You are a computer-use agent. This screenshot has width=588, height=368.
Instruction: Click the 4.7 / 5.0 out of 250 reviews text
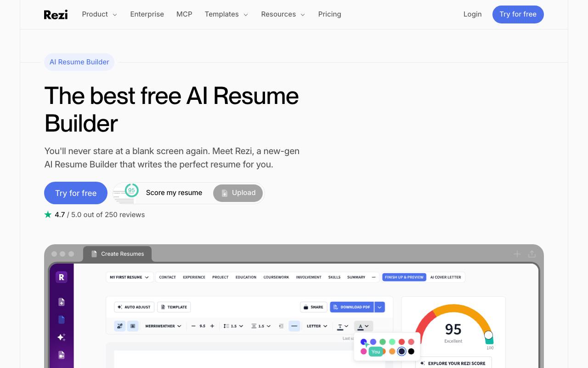click(x=100, y=214)
